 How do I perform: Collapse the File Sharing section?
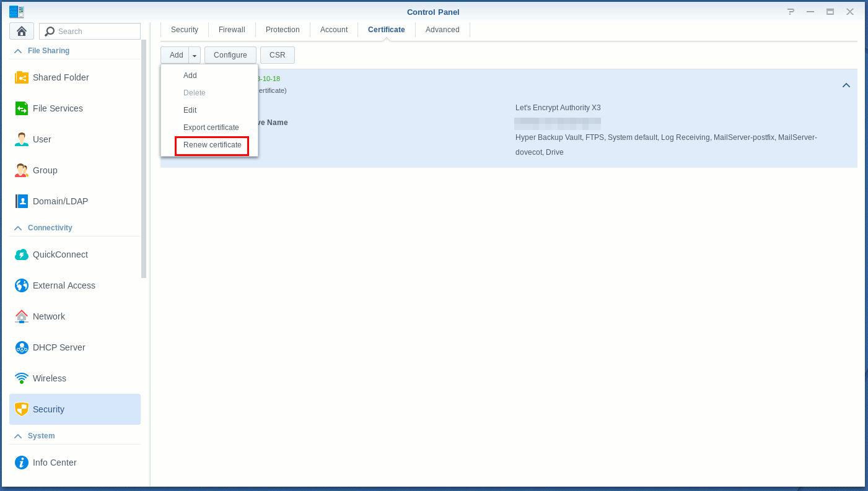[x=18, y=51]
